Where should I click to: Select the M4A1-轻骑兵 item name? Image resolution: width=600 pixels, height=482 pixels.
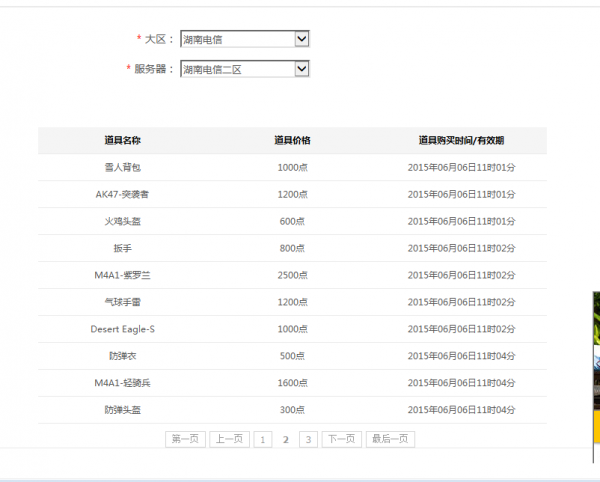tap(122, 383)
